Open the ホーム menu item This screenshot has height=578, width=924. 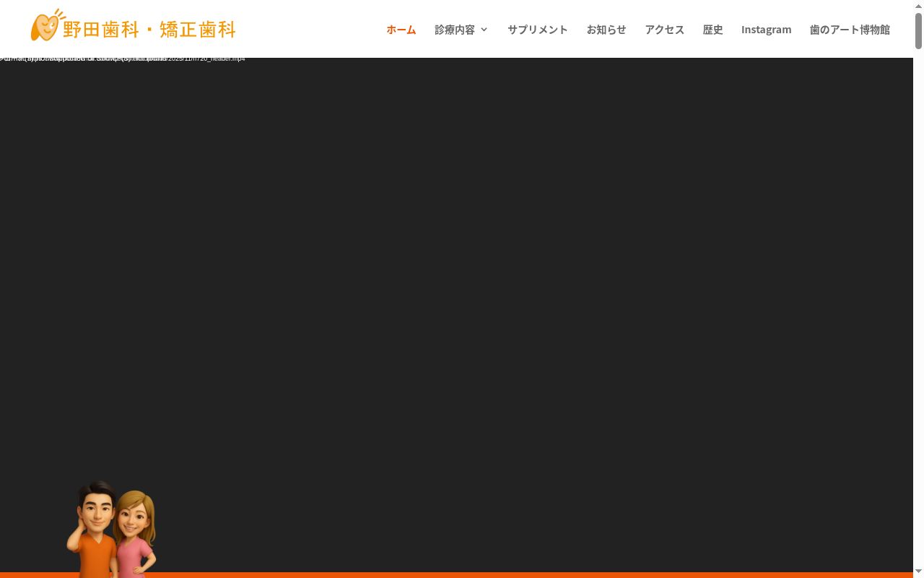click(401, 30)
